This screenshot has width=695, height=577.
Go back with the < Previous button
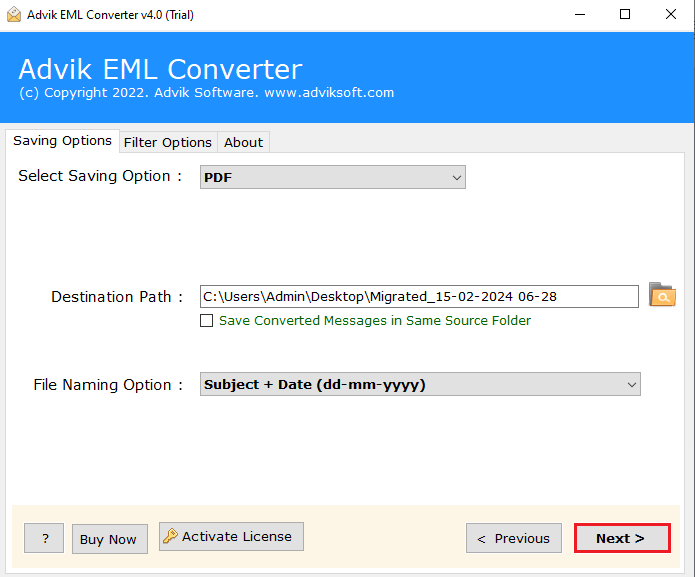coord(514,538)
